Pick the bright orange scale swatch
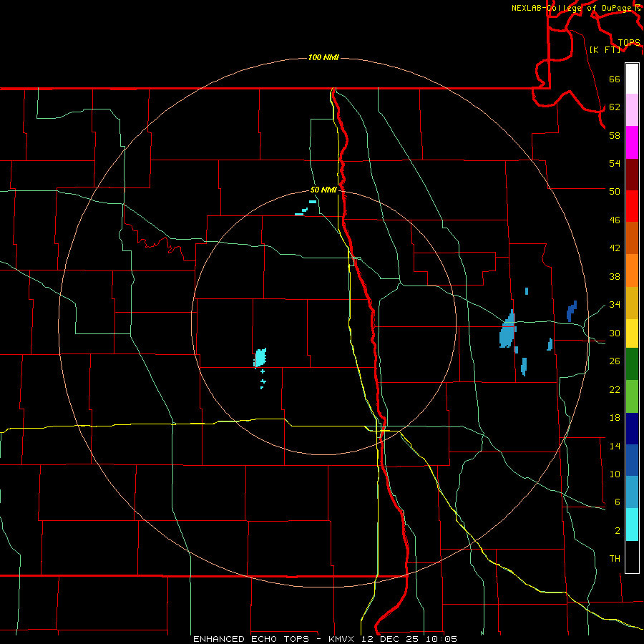 [632, 270]
